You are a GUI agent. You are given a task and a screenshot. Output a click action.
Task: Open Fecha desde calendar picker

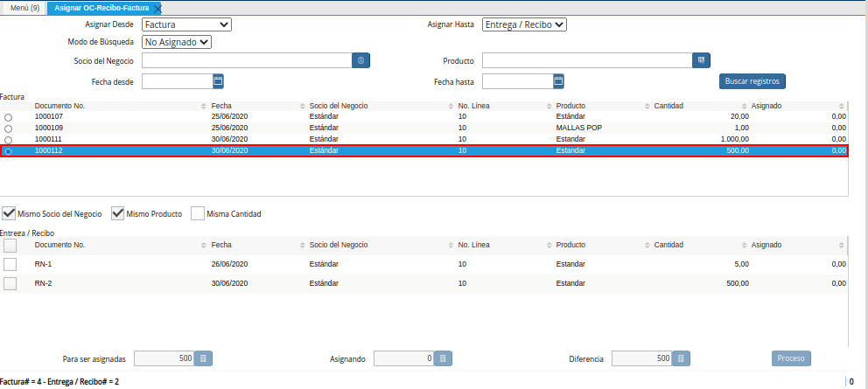pyautogui.click(x=219, y=81)
